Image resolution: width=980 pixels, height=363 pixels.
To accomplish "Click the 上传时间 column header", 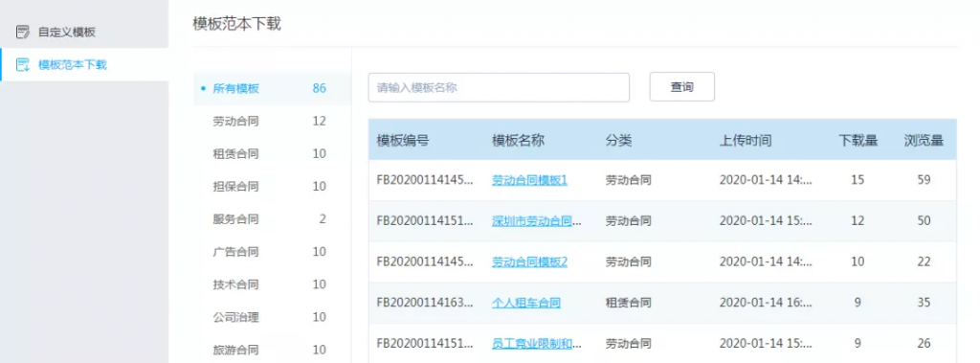I will 746,140.
